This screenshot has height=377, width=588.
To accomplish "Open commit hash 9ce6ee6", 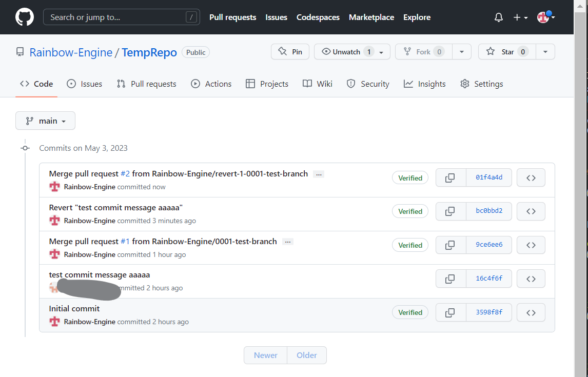I will coord(489,245).
